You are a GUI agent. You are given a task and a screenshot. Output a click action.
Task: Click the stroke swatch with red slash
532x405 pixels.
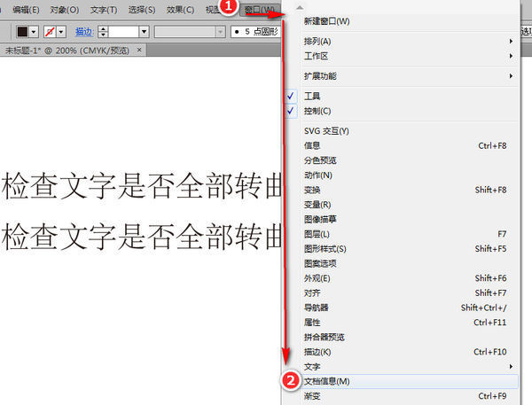[x=48, y=32]
